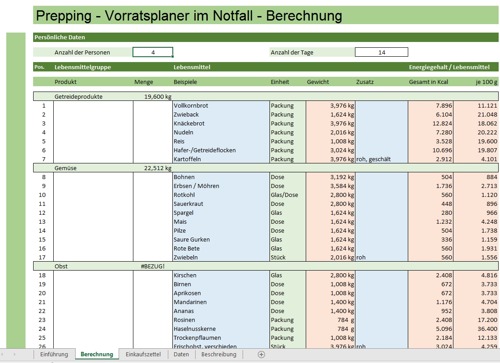Select the 2.408 Kcal value for Kirschen

431,275
